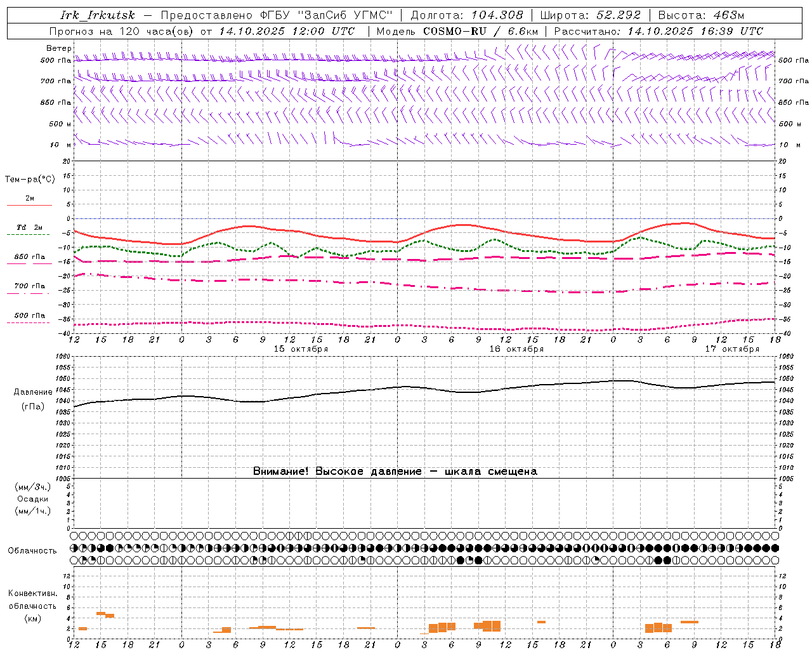
Task: Click the latitude value "Широта: 52.292"
Action: [x=591, y=15]
